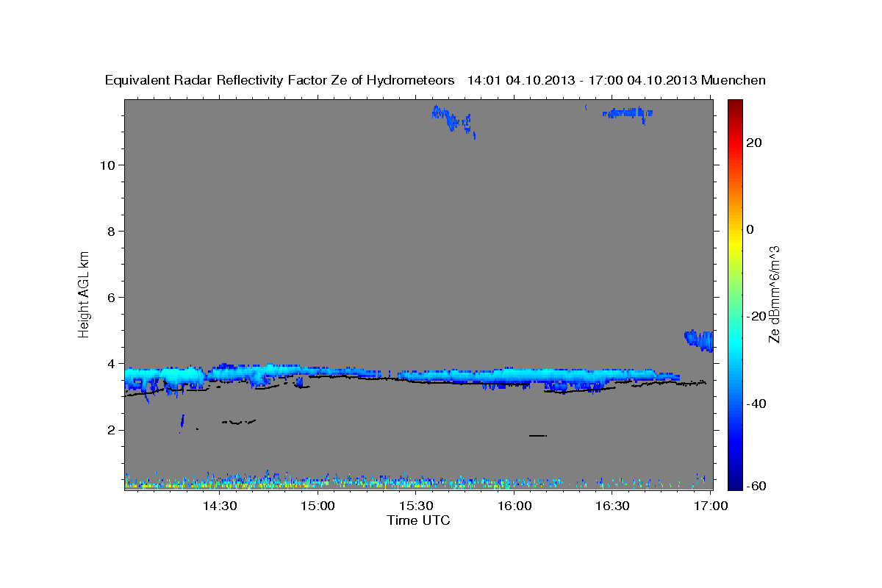Click the 14:30 time tick label
This screenshot has width=882, height=588.
219,506
